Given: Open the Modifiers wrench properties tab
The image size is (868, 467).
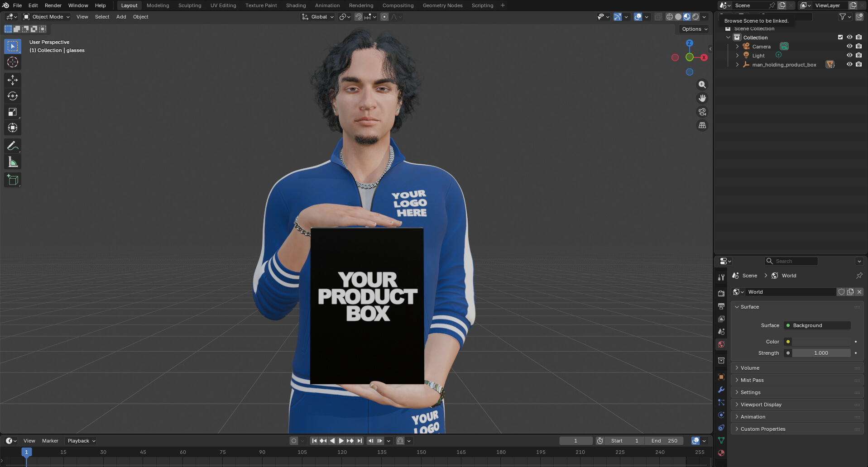Looking at the screenshot, I should coord(721,390).
